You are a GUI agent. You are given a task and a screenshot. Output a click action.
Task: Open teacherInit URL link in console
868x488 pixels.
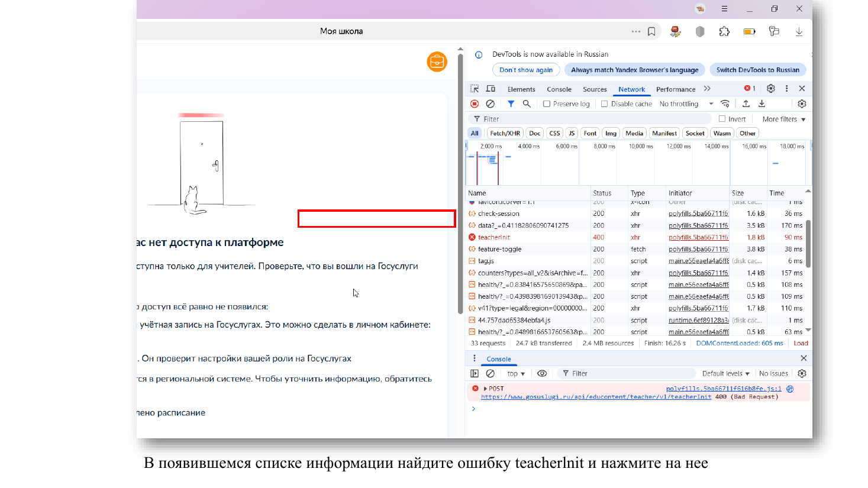coord(596,397)
